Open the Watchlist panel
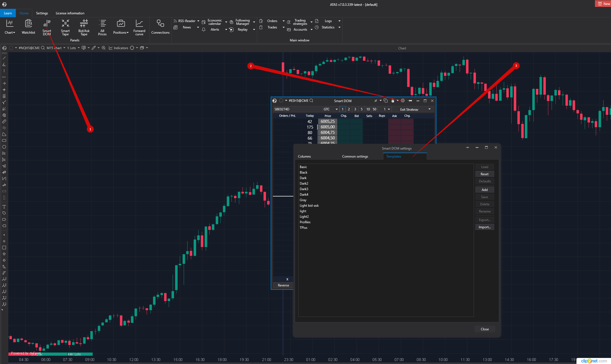The height and width of the screenshot is (364, 611). pos(28,27)
